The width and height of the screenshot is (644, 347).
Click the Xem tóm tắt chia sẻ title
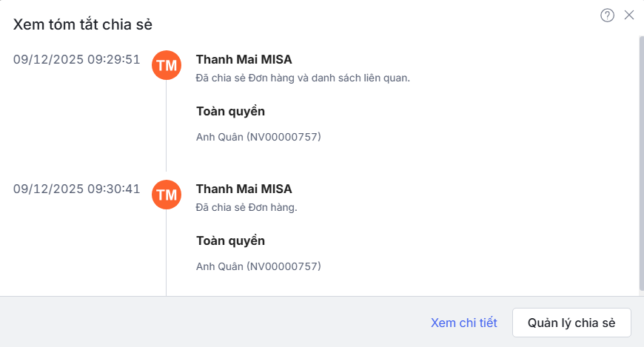[x=83, y=24]
